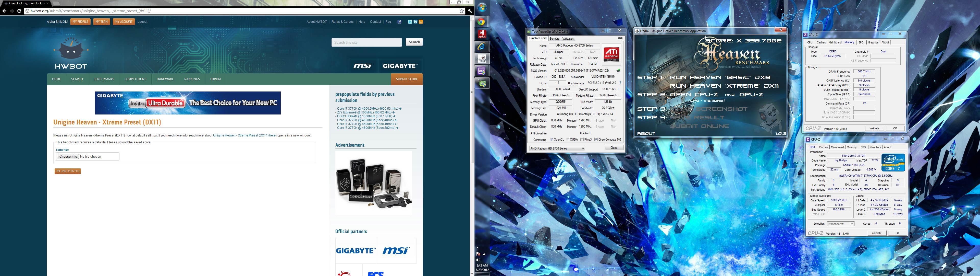Switch to Sensors tab in GPU-Z
The width and height of the screenshot is (980, 276).
click(555, 39)
